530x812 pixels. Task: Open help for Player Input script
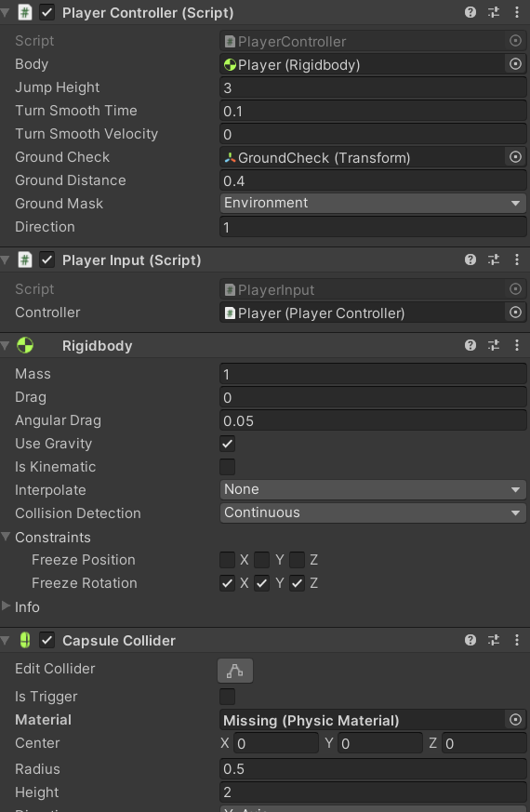(470, 260)
